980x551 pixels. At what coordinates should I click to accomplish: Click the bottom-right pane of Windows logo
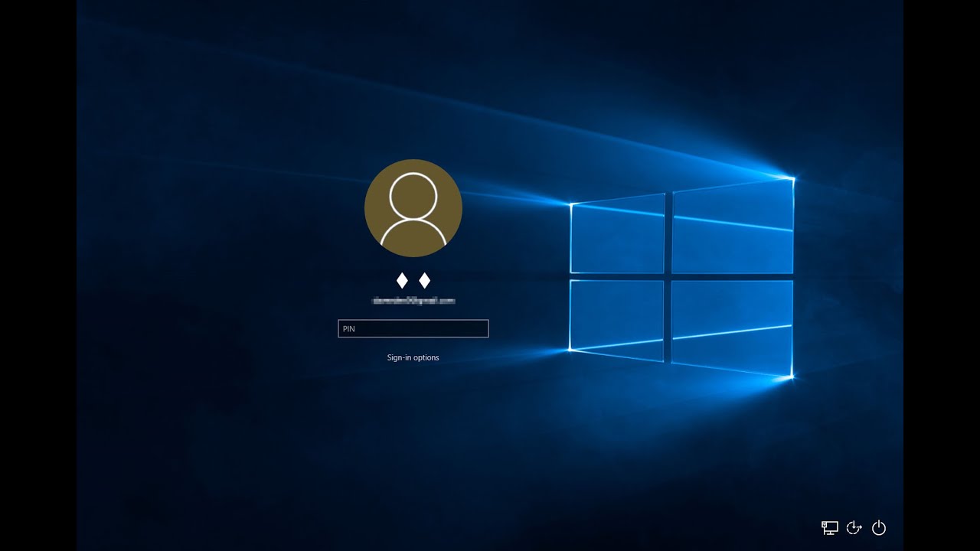(733, 326)
